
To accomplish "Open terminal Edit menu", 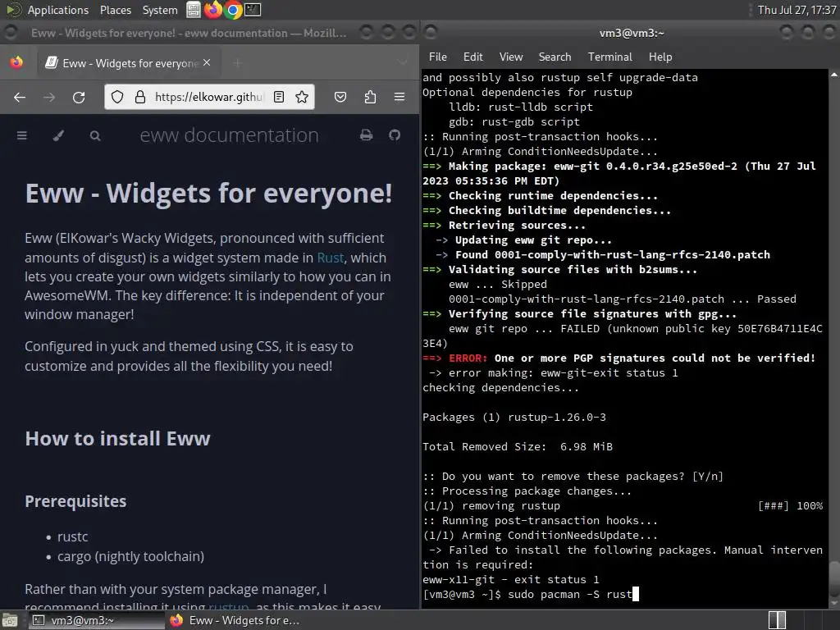I will (473, 57).
